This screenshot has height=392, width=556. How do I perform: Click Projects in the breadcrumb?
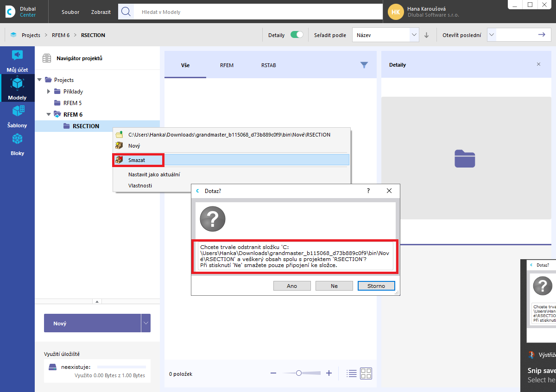pyautogui.click(x=31, y=35)
